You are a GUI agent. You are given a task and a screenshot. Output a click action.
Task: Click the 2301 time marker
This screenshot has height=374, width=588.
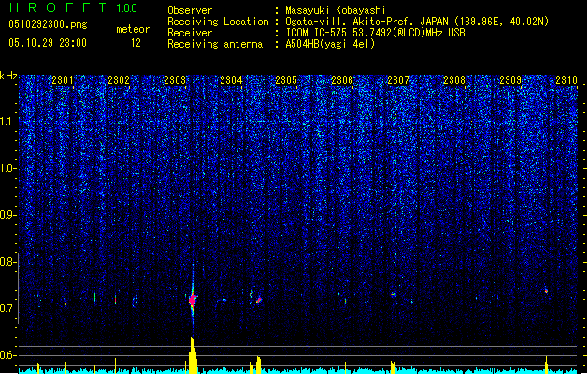[x=63, y=80]
